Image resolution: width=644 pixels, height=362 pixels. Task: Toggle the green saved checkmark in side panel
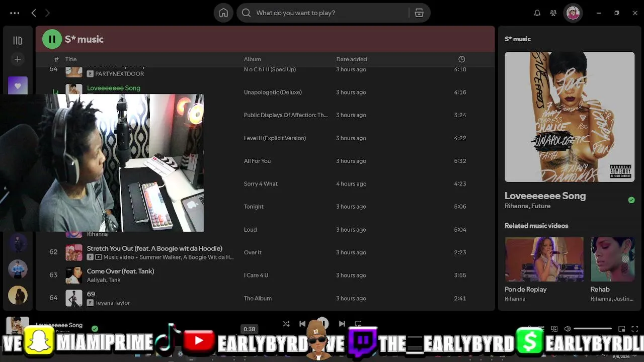tap(631, 200)
